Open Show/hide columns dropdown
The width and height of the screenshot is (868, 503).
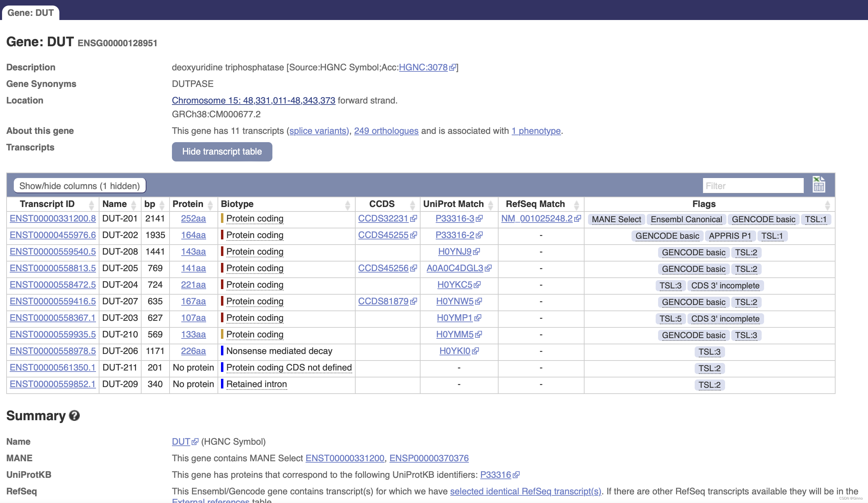click(x=80, y=186)
